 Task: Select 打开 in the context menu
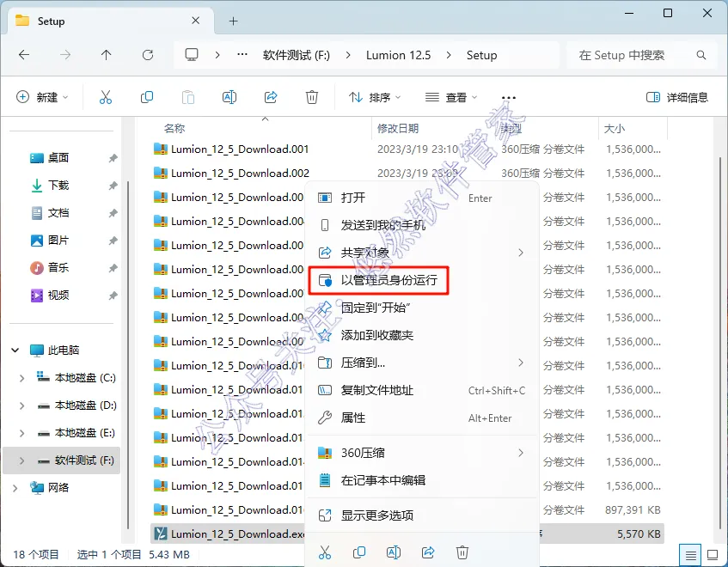click(x=423, y=198)
